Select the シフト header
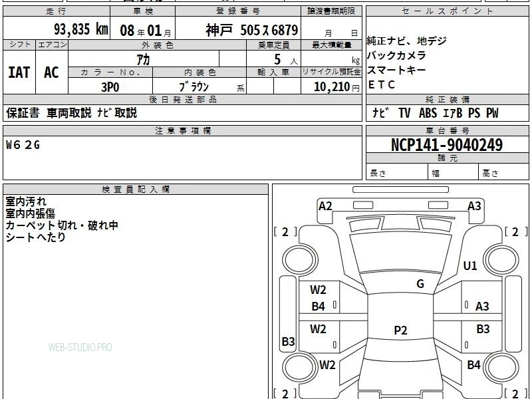The width and height of the screenshot is (532, 399). 19,45
